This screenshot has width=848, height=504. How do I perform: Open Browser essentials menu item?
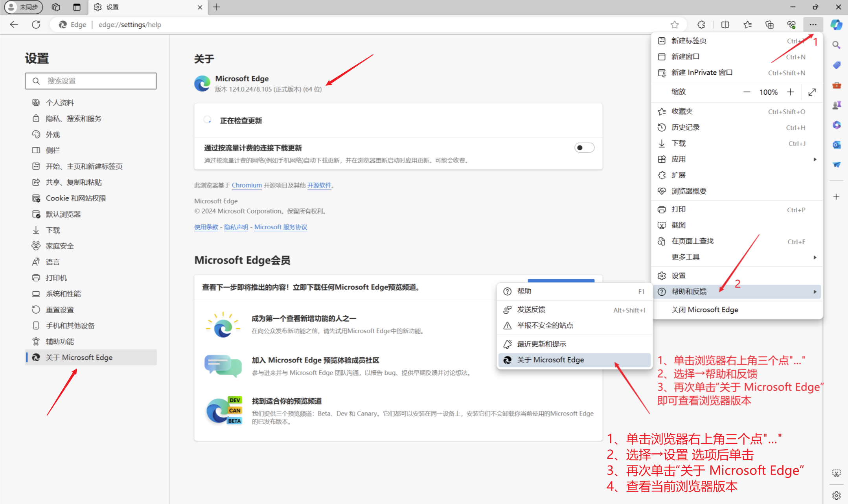737,191
